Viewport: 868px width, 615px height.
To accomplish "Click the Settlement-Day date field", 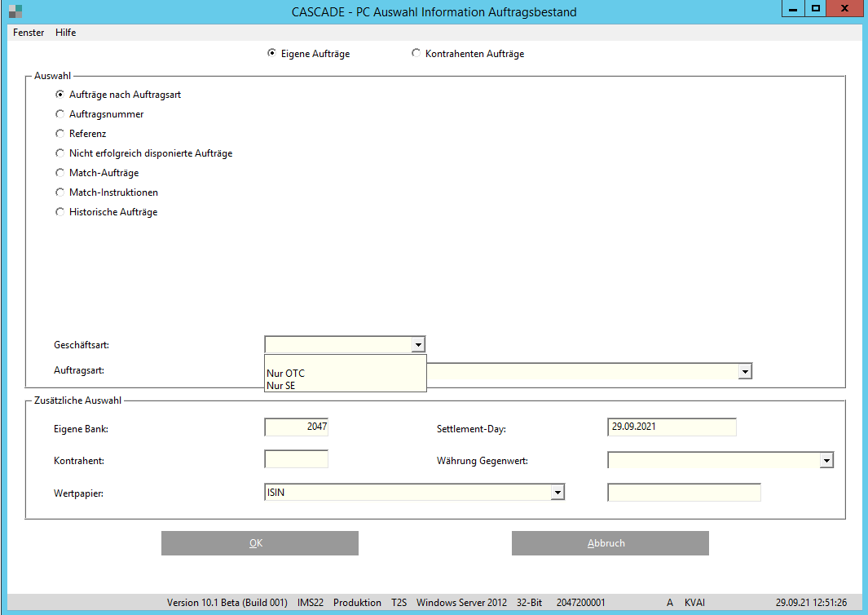I will [672, 427].
